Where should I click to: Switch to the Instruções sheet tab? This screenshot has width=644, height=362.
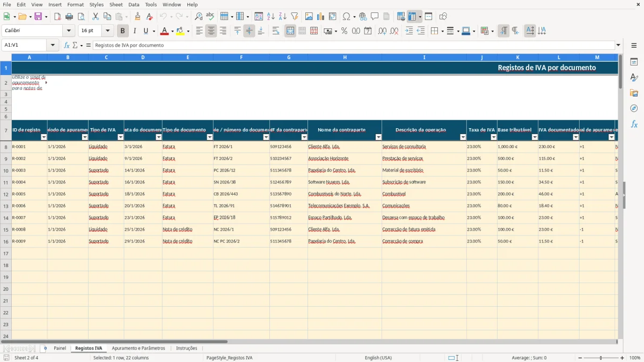pos(187,348)
